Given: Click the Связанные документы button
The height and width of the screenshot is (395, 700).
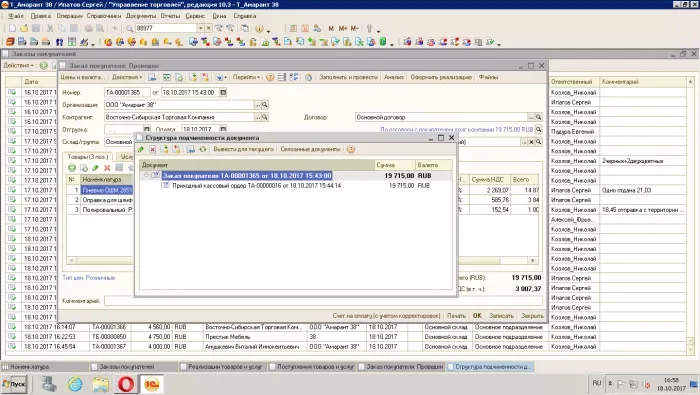Looking at the screenshot, I should pyautogui.click(x=310, y=149).
